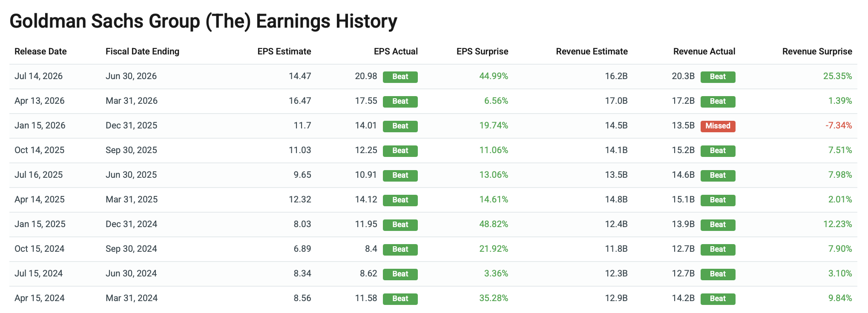Viewport: 868px width, 313px height.
Task: Click the 25.35% revenue surprise value
Action: click(x=838, y=76)
